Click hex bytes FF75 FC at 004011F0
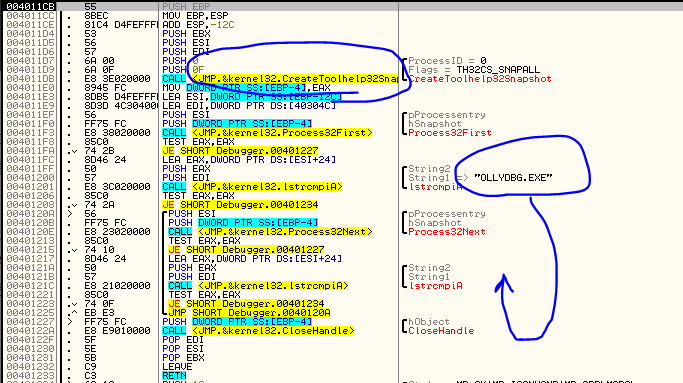This screenshot has width=683, height=383. click(x=105, y=124)
